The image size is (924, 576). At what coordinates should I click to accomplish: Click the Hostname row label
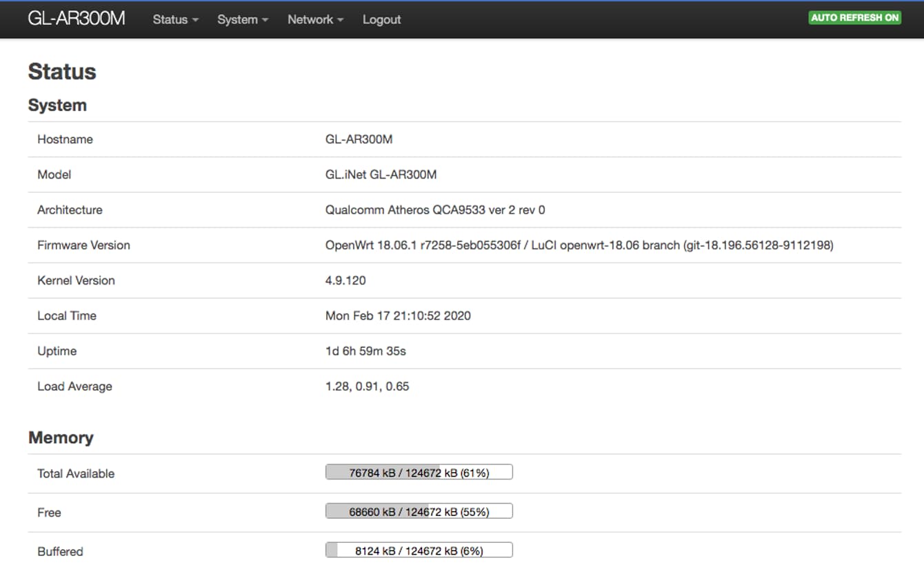65,139
